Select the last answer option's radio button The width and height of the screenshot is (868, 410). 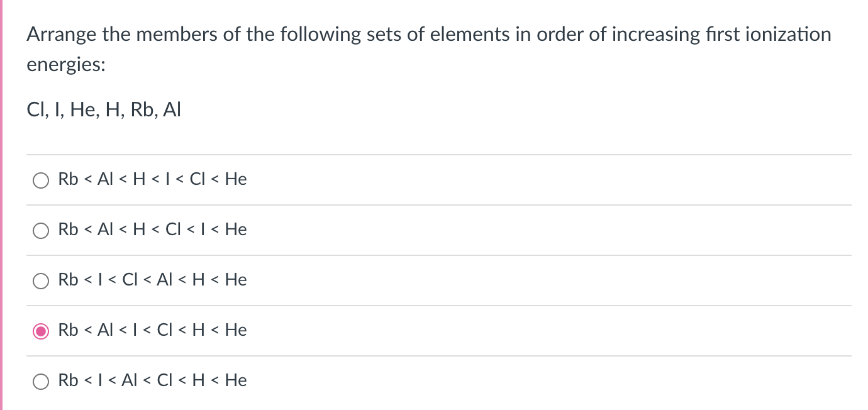[41, 382]
